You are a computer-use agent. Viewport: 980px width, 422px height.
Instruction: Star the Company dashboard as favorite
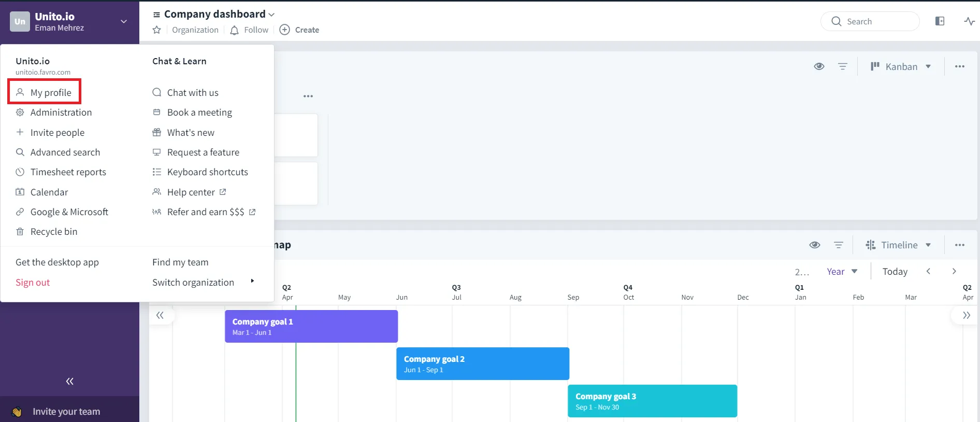point(156,30)
